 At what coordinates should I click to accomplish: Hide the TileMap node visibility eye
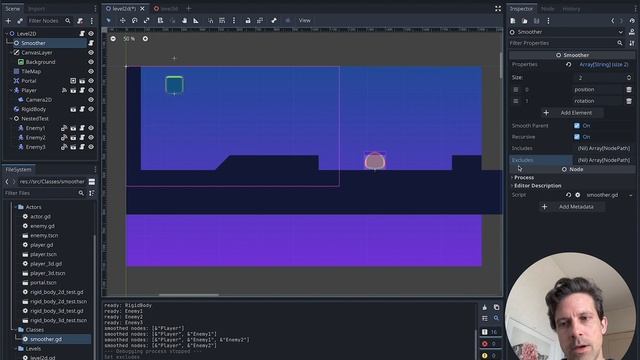tap(91, 71)
